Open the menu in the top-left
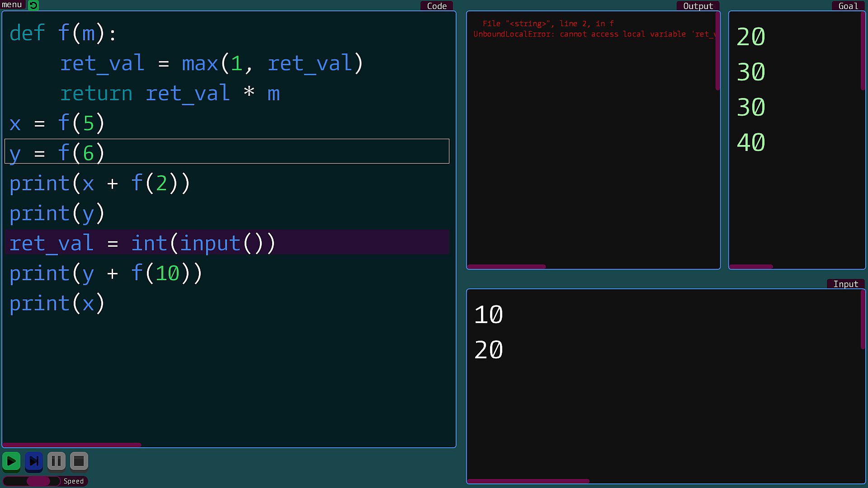868x488 pixels. [12, 5]
